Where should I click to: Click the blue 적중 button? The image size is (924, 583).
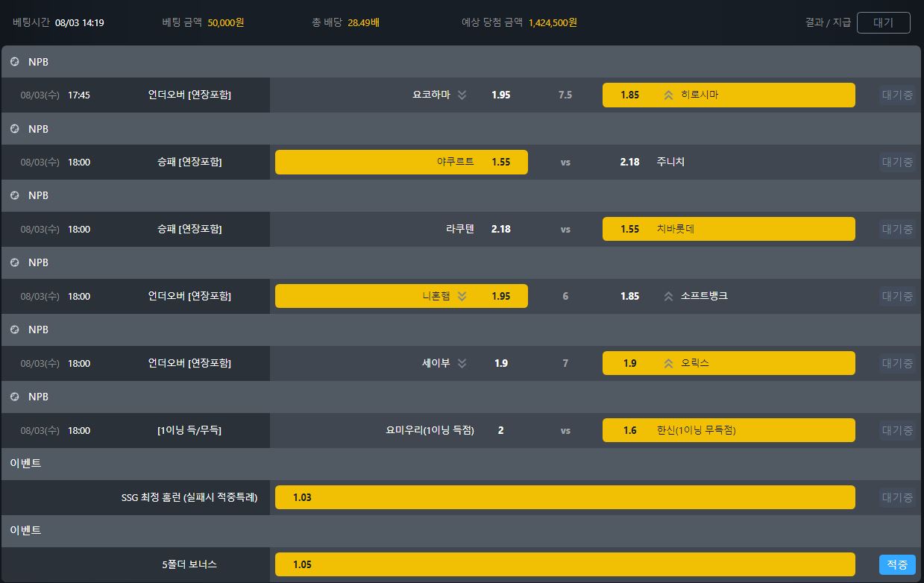click(x=896, y=564)
